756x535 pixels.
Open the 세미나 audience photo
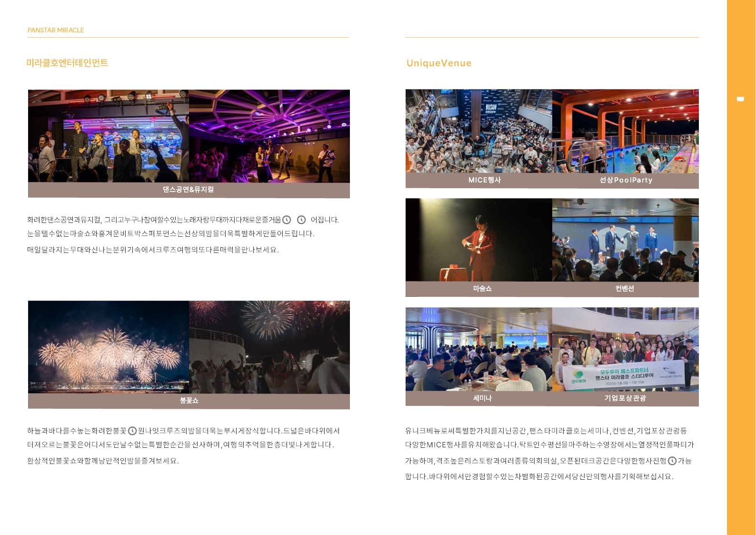[x=478, y=349]
